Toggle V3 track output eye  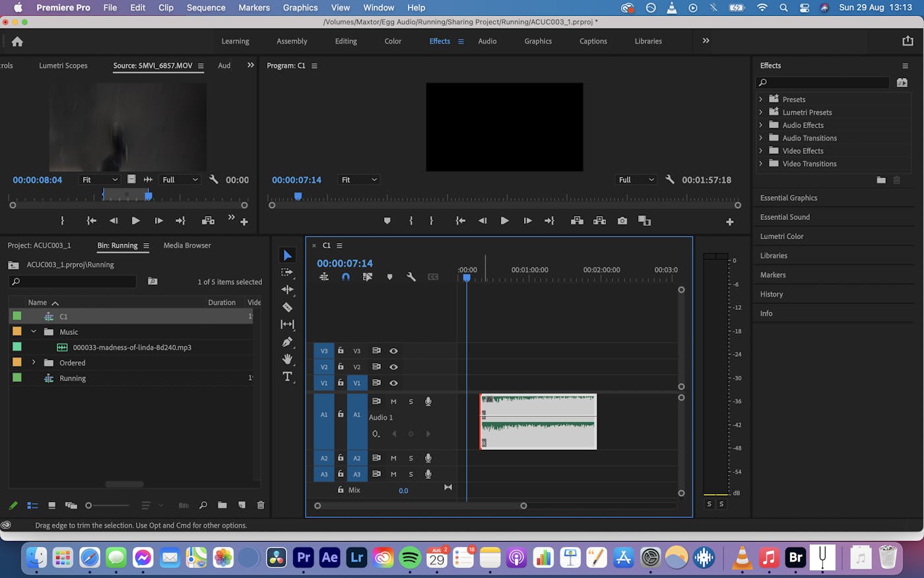pos(393,351)
